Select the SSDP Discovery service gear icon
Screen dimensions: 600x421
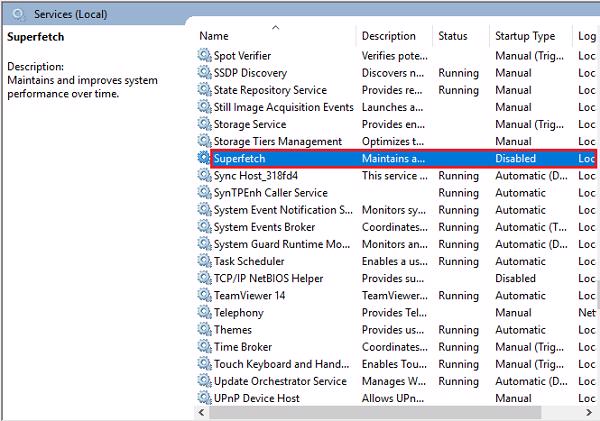pyautogui.click(x=205, y=73)
